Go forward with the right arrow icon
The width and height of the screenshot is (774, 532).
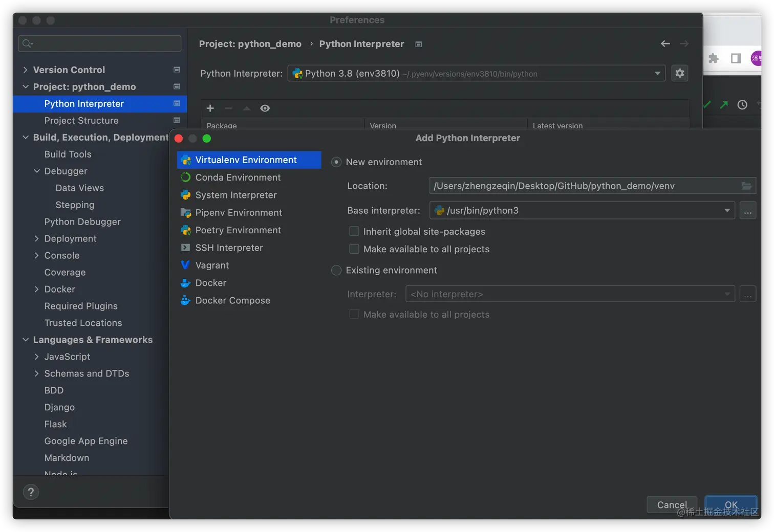(x=684, y=44)
